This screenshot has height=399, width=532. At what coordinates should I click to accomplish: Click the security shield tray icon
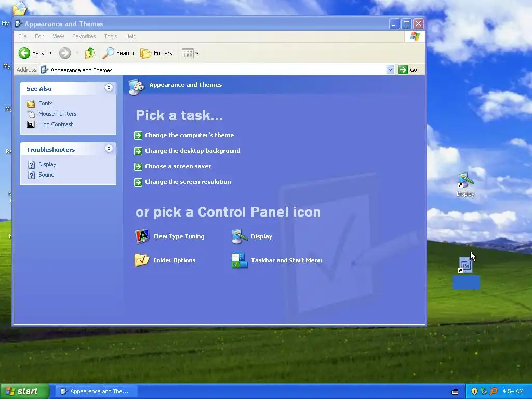pyautogui.click(x=474, y=391)
